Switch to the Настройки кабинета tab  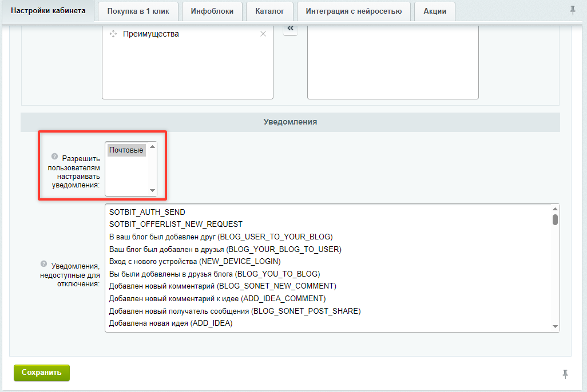point(48,10)
